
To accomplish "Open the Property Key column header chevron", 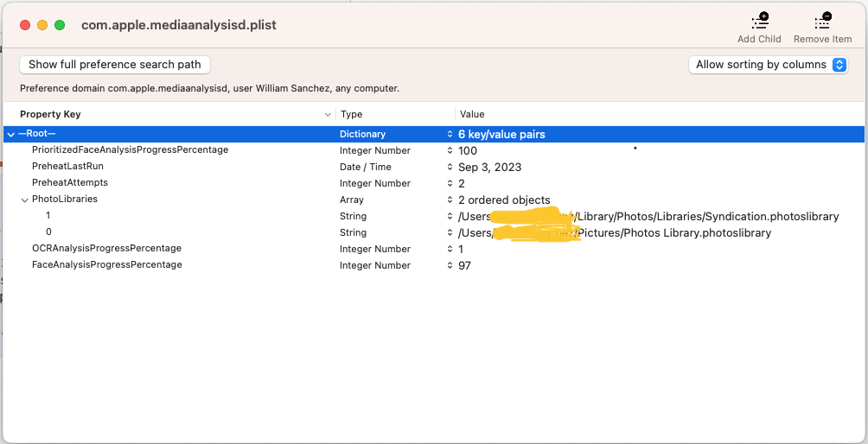I will [328, 114].
